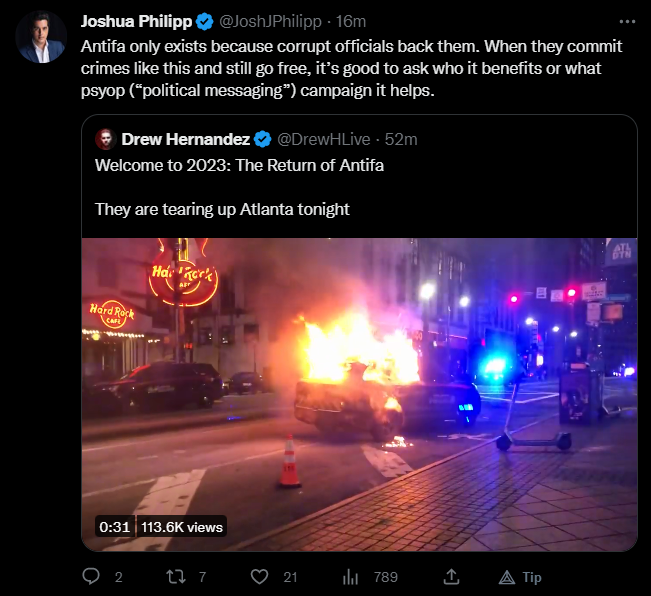Open quoted tweet text about Atlanta tonight
The width and height of the screenshot is (651, 596).
pos(222,209)
